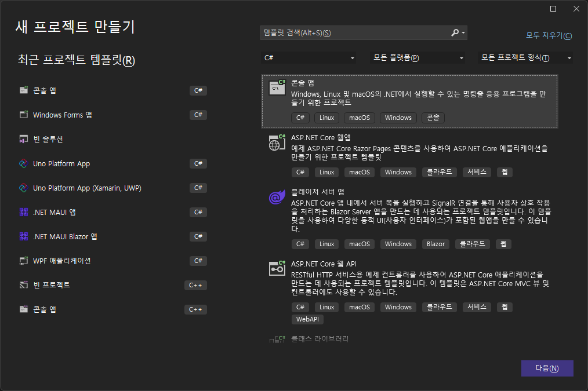Screen dimensions: 588x391
Task: Select the 클래스 라이브러리 template
Action: (409, 339)
